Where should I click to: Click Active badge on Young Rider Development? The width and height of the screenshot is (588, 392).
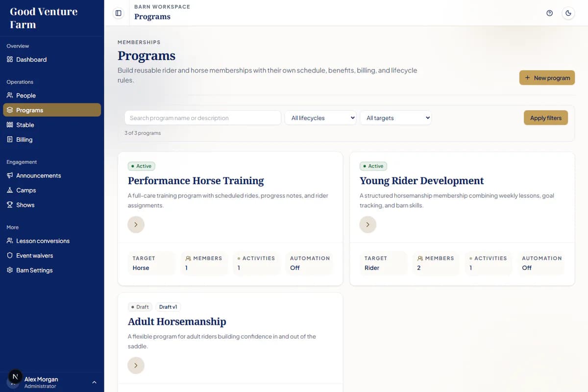coord(373,166)
